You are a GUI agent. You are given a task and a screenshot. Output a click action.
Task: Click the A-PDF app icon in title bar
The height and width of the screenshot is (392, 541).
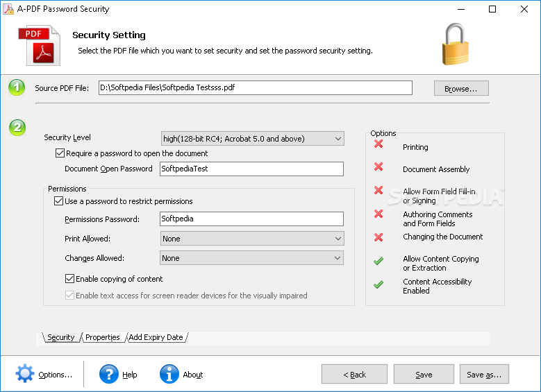click(x=8, y=9)
